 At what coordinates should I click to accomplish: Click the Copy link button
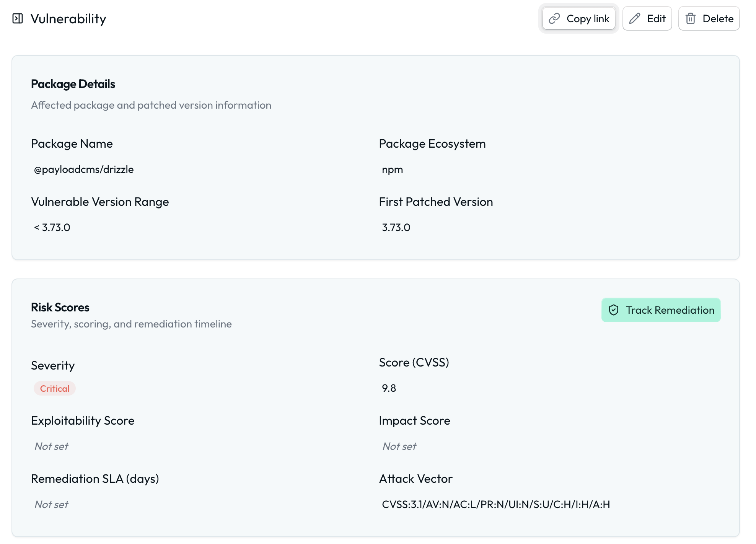pos(578,18)
